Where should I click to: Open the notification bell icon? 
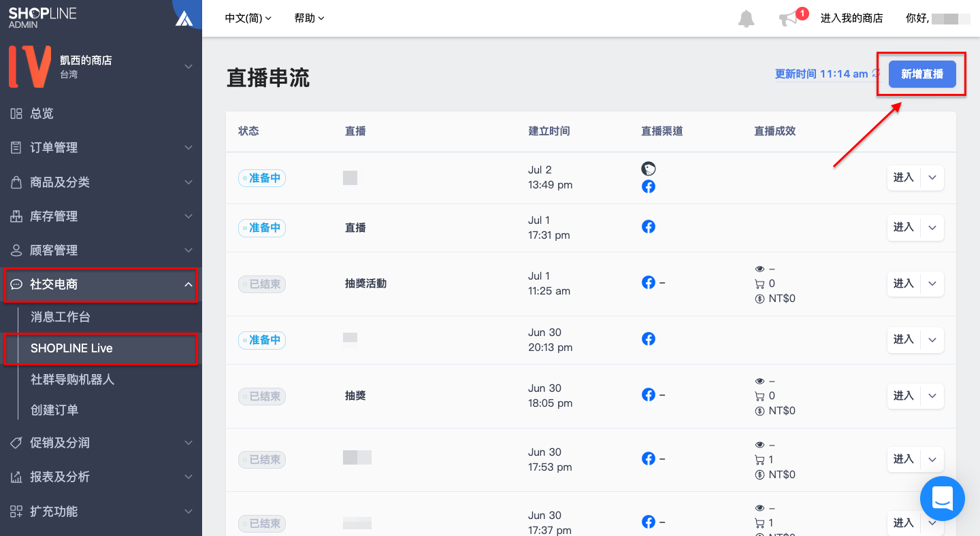tap(747, 18)
